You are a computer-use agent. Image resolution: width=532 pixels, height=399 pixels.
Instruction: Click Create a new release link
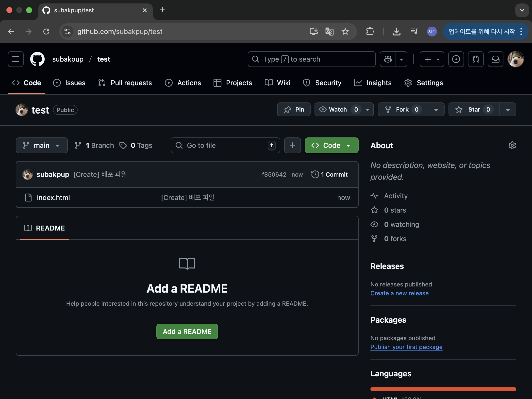399,293
